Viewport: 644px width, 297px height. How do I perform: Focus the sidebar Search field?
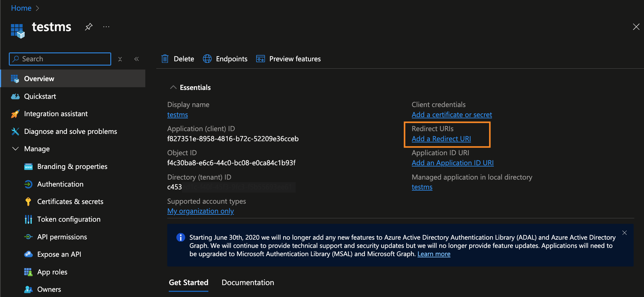pyautogui.click(x=60, y=59)
